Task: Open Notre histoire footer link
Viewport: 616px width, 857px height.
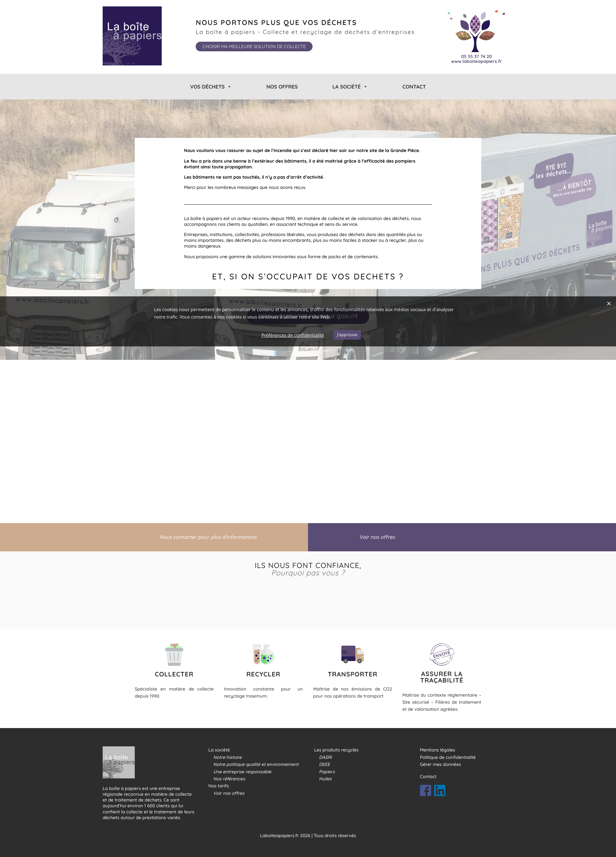Action: coord(227,757)
